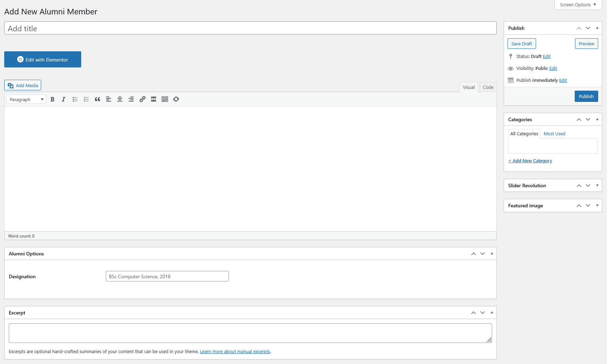Screen dimensions: 607x364
Task: Move Featured image box up
Action: [x=579, y=206]
